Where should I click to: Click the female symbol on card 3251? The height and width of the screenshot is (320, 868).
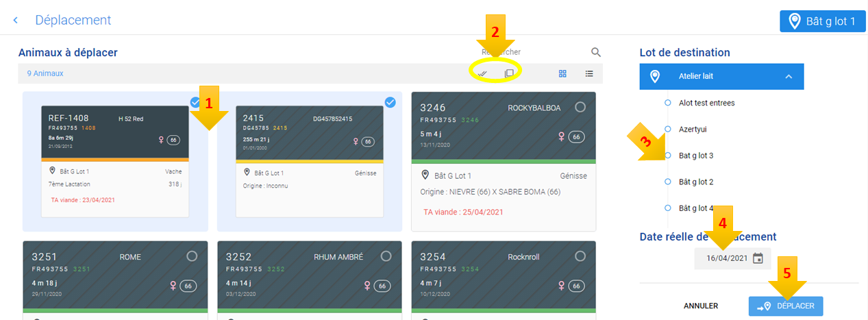(x=173, y=286)
